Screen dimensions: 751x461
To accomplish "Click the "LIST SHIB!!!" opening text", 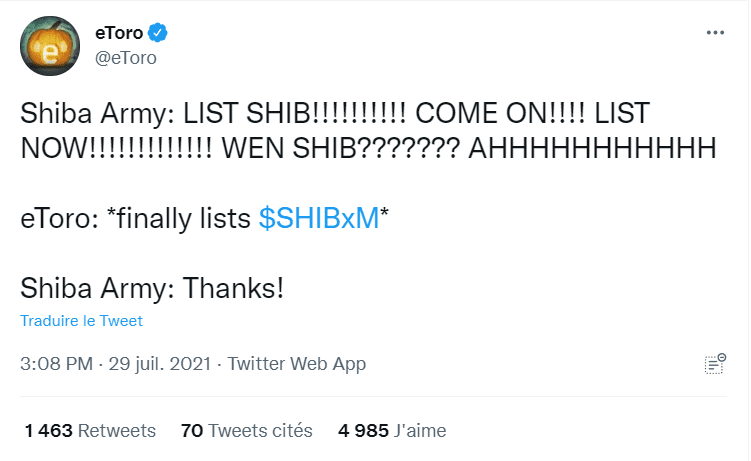I will tap(295, 113).
